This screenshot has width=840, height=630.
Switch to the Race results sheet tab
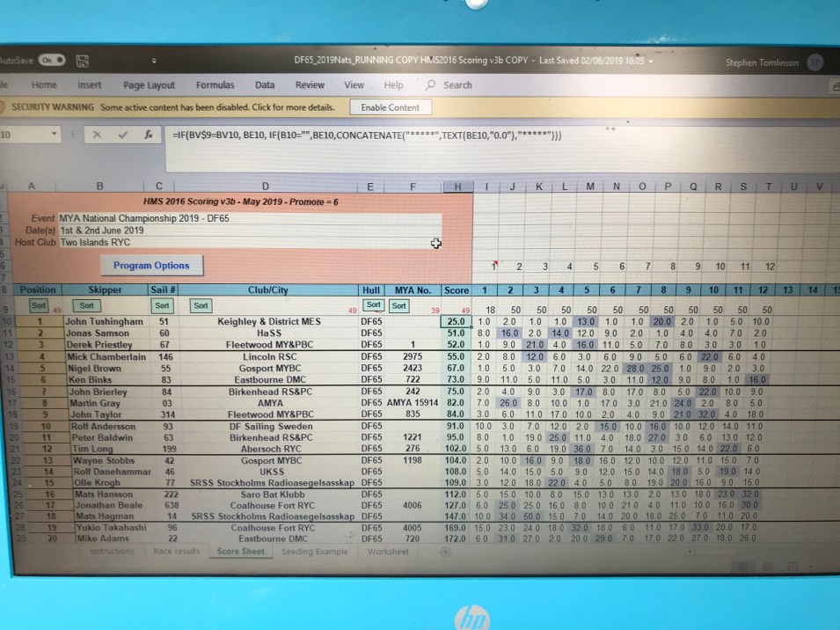(176, 552)
